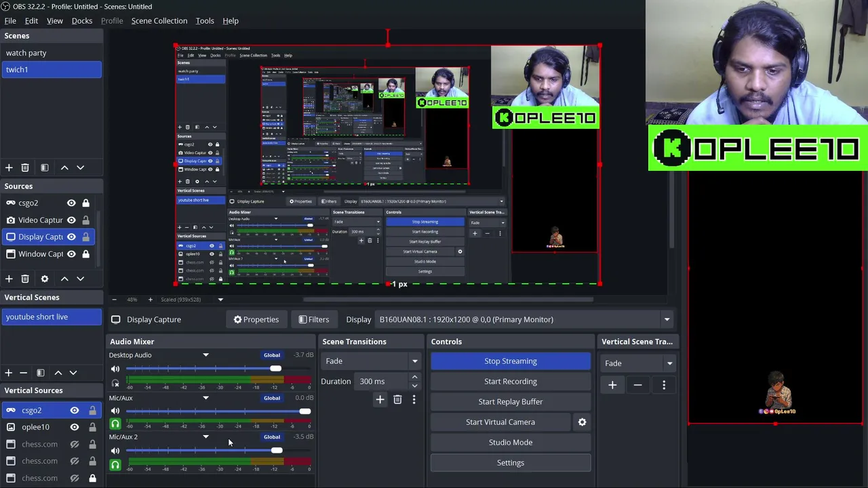
Task: Open the Tools menu
Action: pos(205,20)
